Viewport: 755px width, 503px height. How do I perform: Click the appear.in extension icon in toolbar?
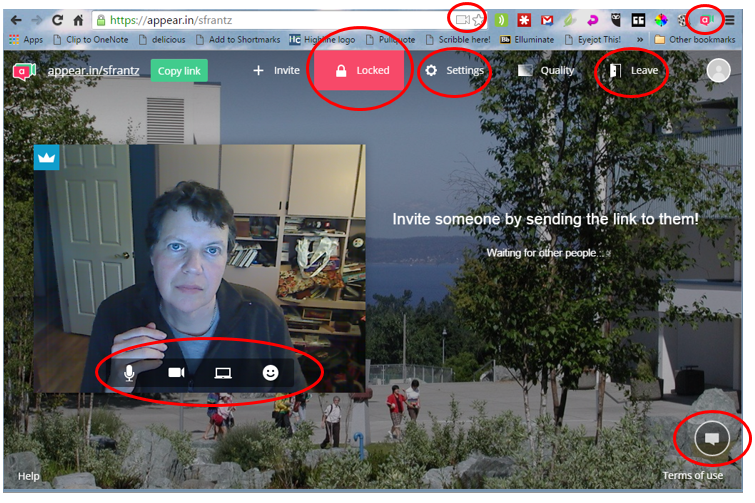pyautogui.click(x=706, y=20)
